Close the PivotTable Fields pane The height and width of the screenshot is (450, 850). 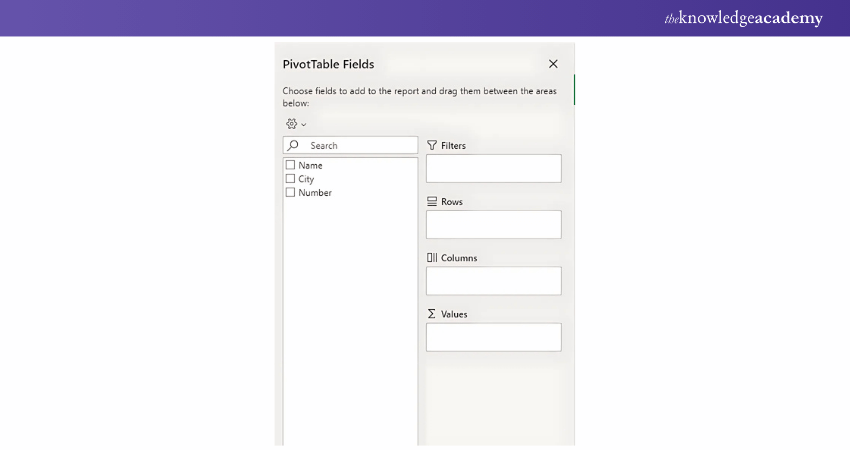pos(553,64)
